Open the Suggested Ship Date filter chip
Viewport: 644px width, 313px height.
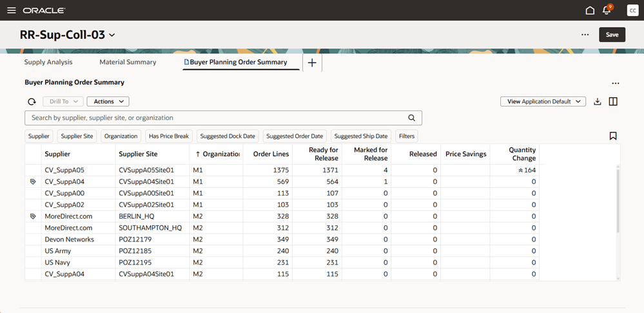point(361,136)
